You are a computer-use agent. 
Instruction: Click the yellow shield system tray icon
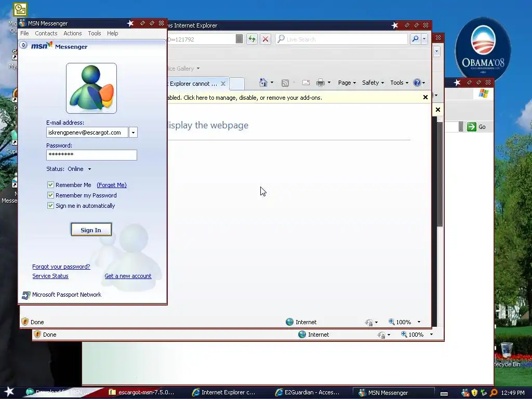point(474,393)
